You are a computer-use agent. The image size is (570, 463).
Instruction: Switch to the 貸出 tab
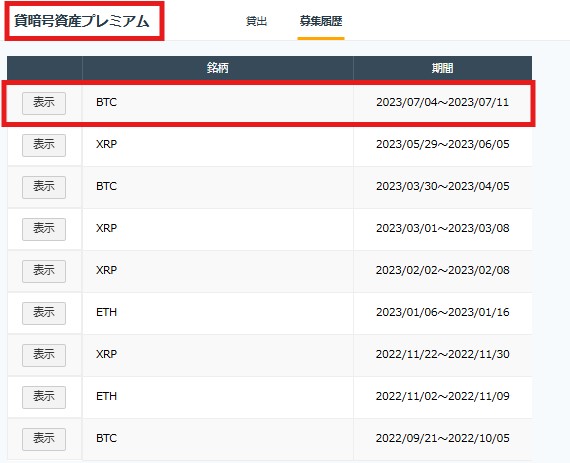click(x=256, y=21)
